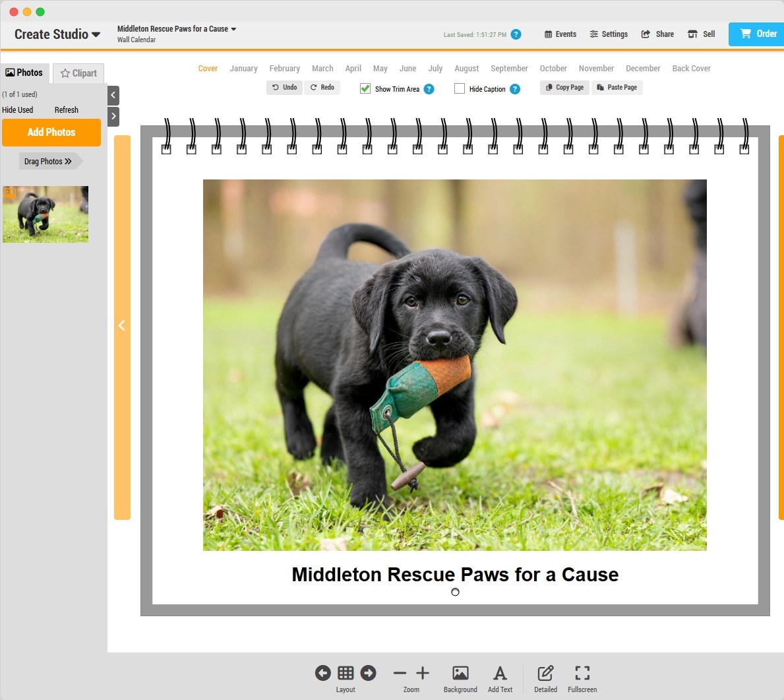This screenshot has height=700, width=784.
Task: Go to the December page
Action: 642,69
